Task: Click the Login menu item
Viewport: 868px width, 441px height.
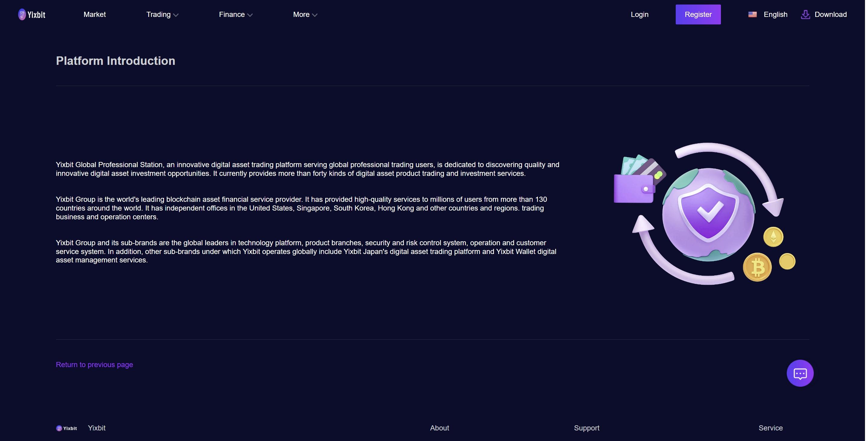Action: (639, 14)
